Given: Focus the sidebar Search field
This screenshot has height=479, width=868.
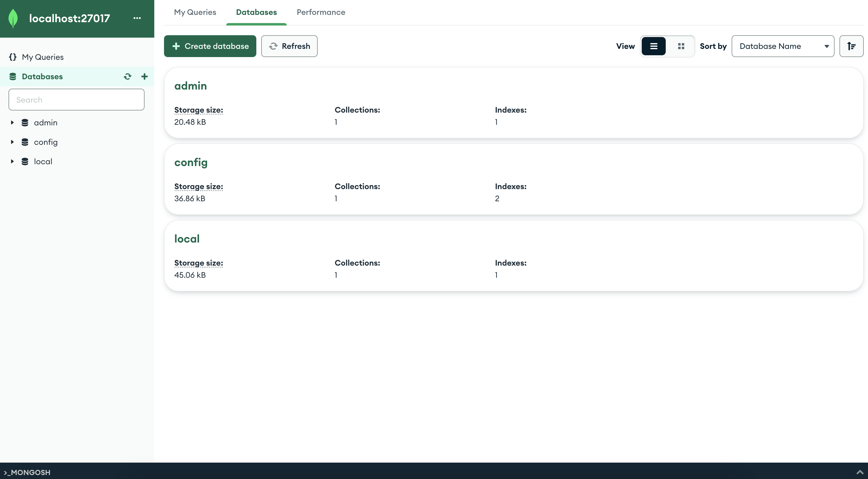Looking at the screenshot, I should tap(77, 100).
